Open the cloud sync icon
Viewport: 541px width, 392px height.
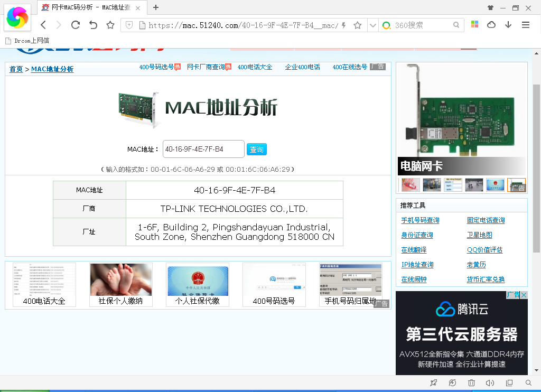[491, 25]
